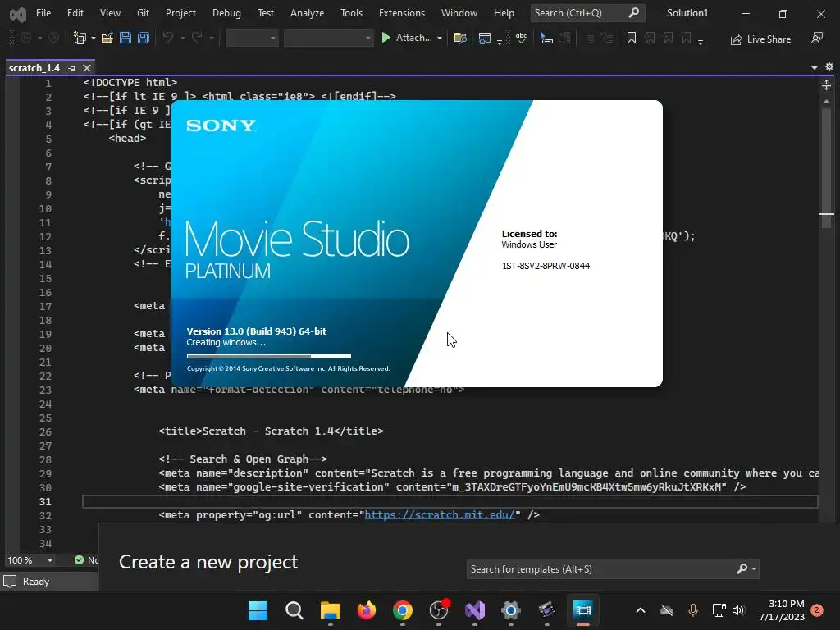Click the editor settings gear icon
This screenshot has width=840, height=630.
(x=829, y=66)
